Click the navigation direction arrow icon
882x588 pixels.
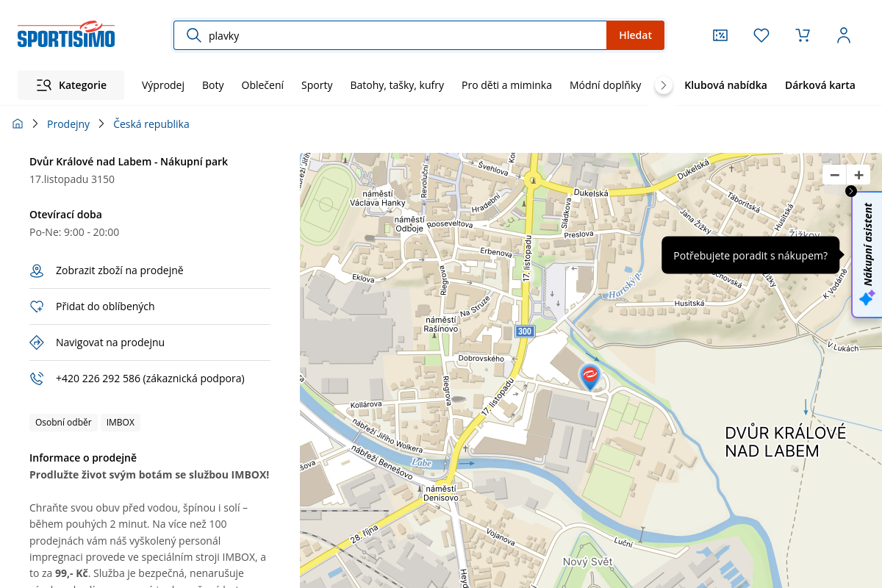point(37,343)
